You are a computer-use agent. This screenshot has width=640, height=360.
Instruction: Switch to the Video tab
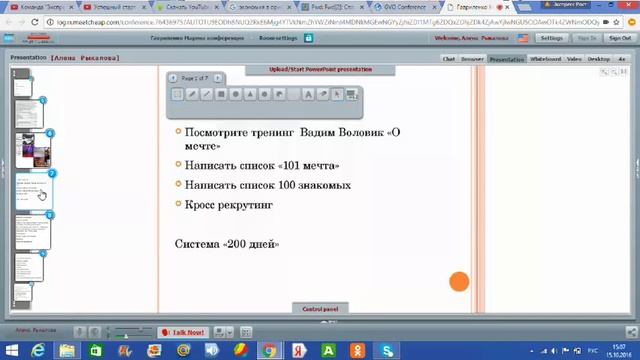(574, 59)
